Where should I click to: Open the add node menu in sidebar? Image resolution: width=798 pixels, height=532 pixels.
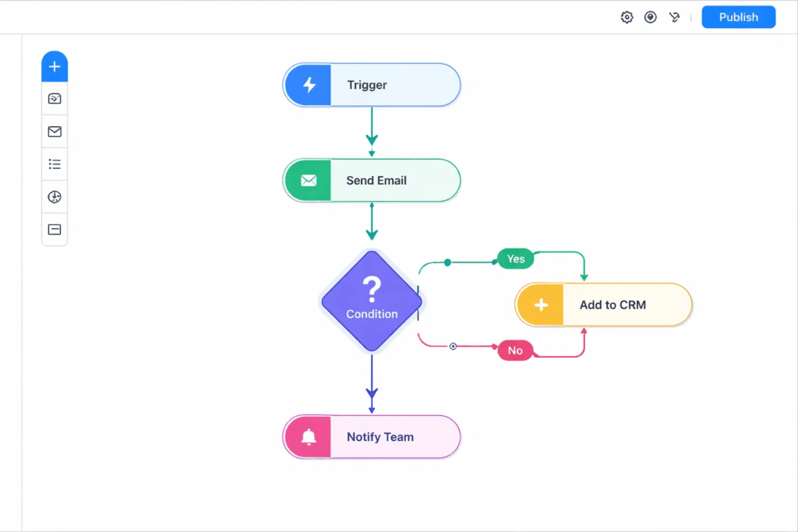pos(54,66)
